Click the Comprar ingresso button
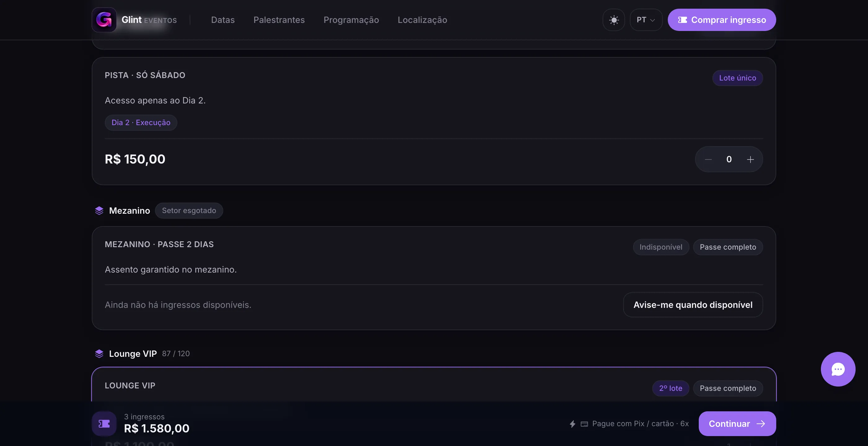Image resolution: width=868 pixels, height=446 pixels. pyautogui.click(x=722, y=20)
